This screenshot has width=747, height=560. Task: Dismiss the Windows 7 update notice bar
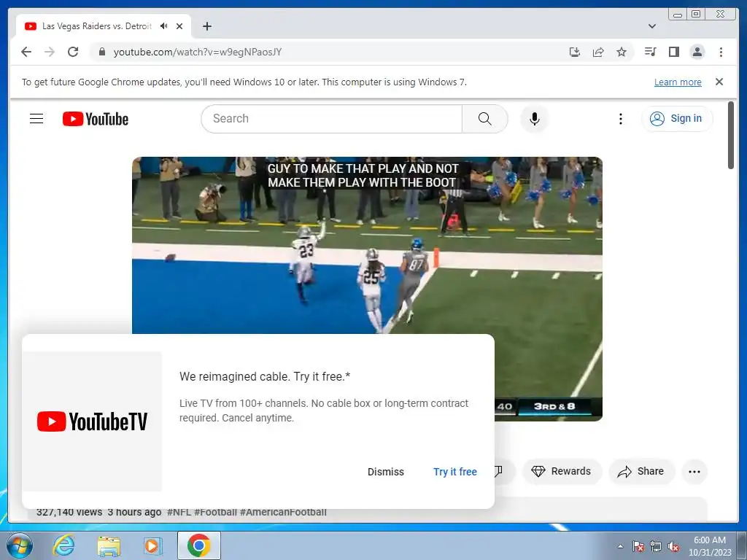click(719, 82)
